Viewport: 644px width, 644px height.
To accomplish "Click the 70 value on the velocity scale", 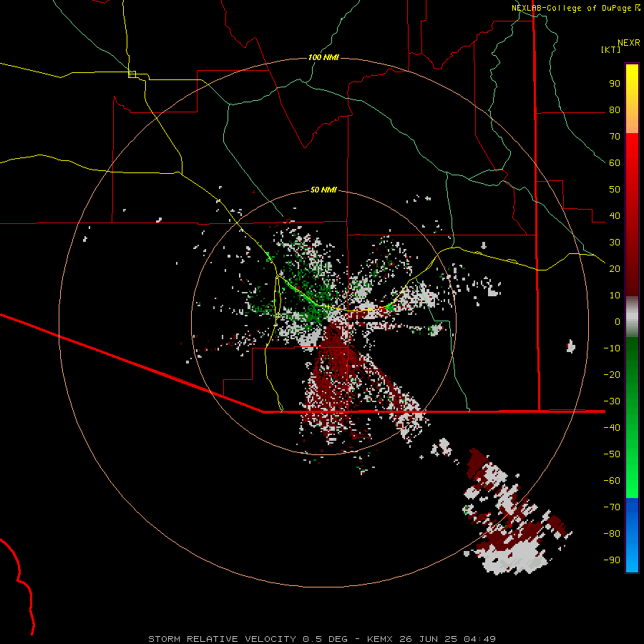I will (x=615, y=137).
